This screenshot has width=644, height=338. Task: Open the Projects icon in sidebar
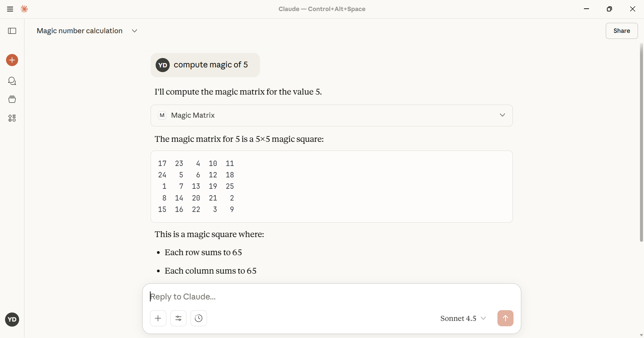12,99
